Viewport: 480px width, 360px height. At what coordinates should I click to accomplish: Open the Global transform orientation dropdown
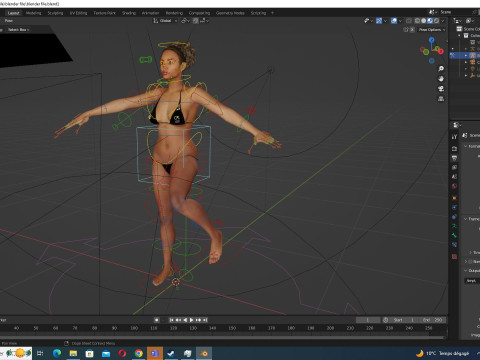[165, 21]
